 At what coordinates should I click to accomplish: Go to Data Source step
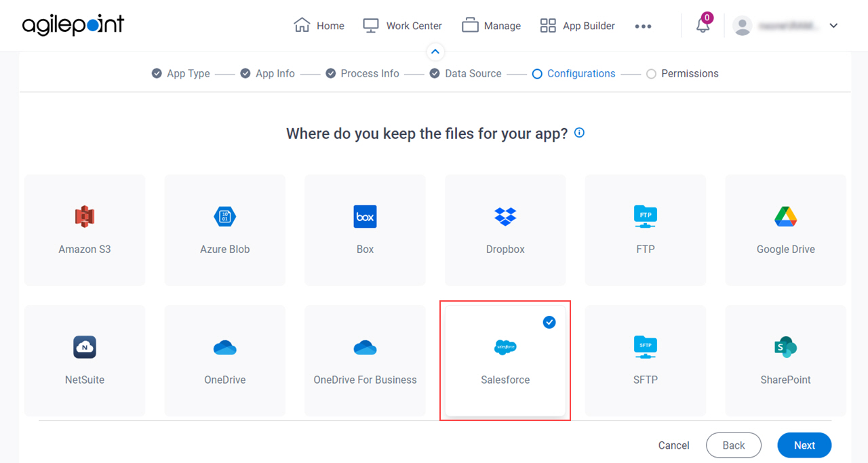point(465,73)
